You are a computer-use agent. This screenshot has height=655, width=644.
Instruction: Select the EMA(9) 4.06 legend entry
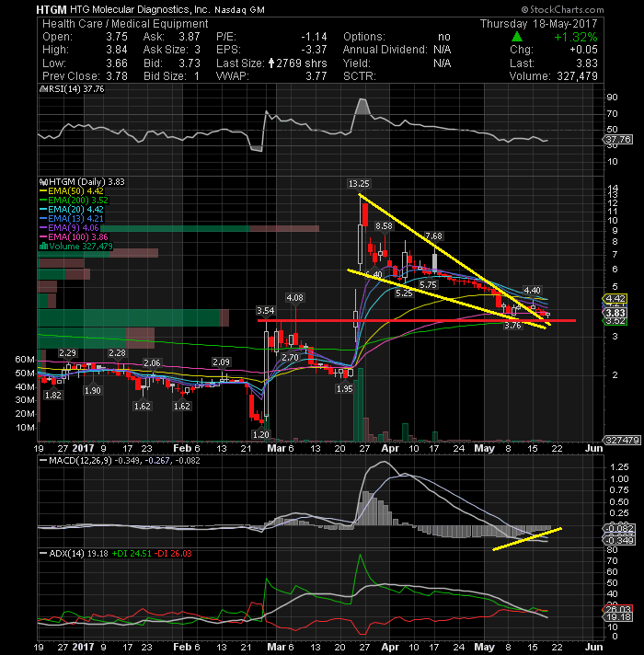[69, 227]
